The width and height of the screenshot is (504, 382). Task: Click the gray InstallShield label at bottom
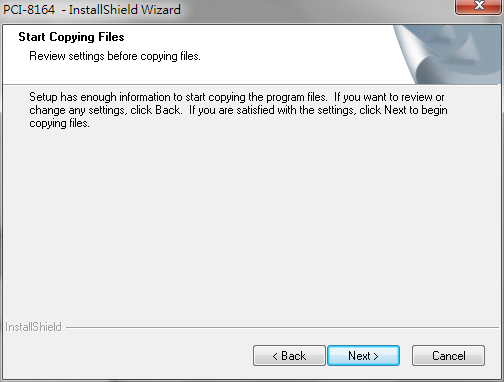click(33, 327)
